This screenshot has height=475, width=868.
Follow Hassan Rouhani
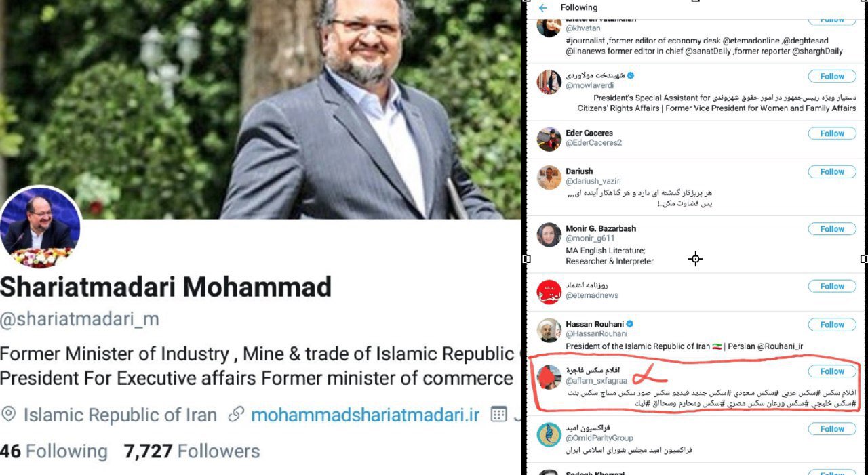click(x=831, y=325)
